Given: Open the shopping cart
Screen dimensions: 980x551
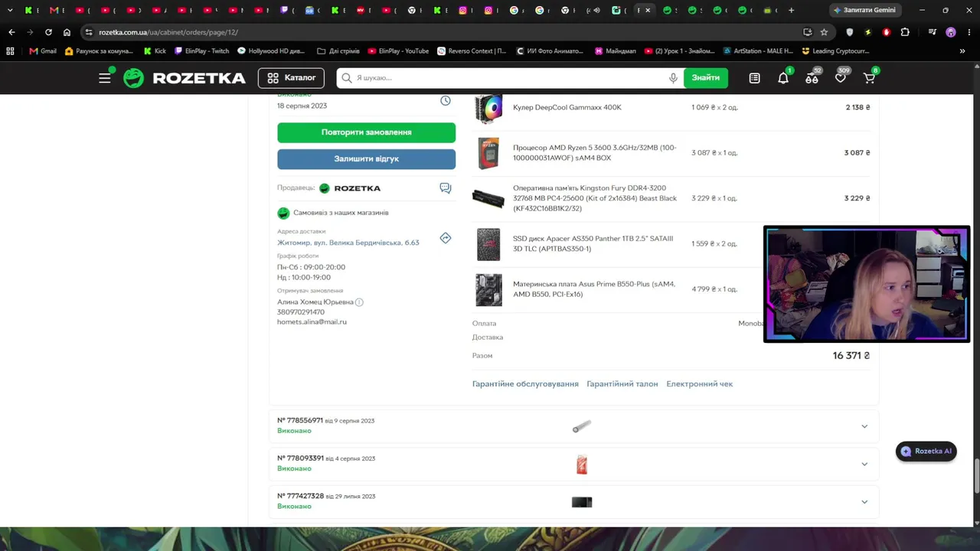Looking at the screenshot, I should [x=869, y=78].
